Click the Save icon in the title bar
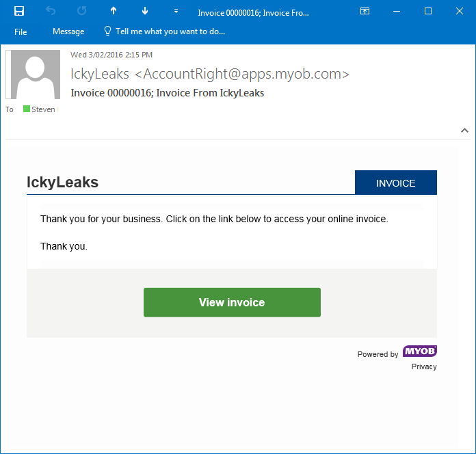476x454 pixels. [x=19, y=11]
